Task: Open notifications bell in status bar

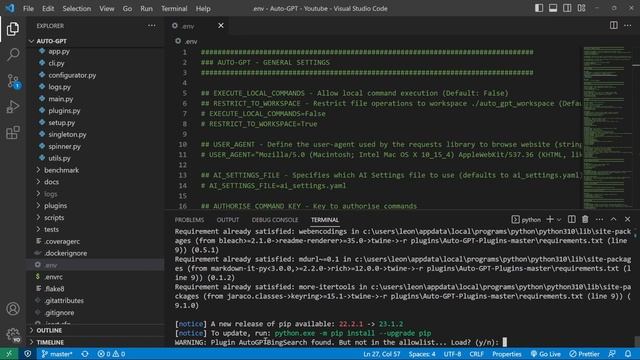Action: (x=628, y=354)
